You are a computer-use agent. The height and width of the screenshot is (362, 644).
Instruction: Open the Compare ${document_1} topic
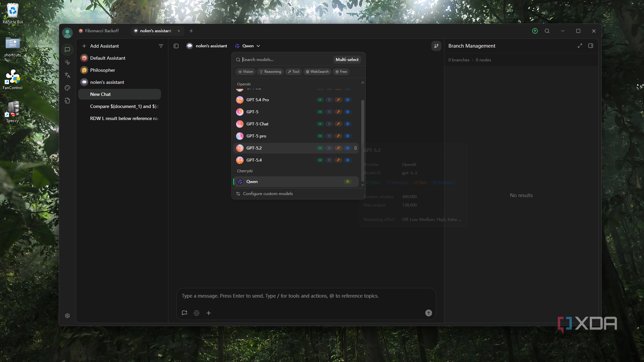tap(120, 106)
